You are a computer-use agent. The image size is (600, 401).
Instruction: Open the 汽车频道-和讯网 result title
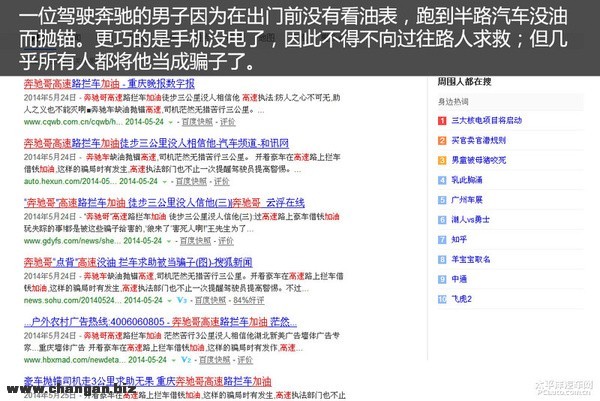pos(156,143)
